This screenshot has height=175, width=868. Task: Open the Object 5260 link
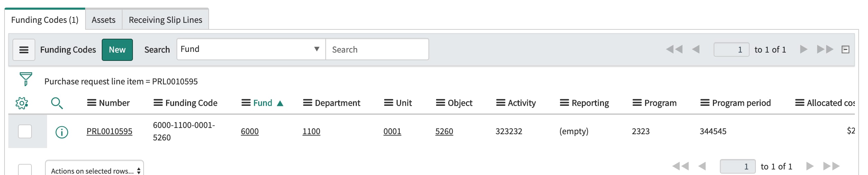click(444, 131)
